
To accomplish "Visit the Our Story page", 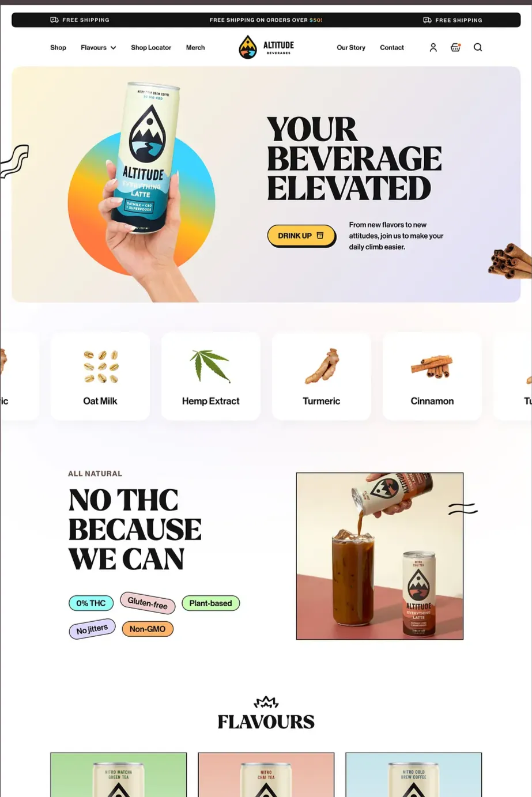I will 351,47.
